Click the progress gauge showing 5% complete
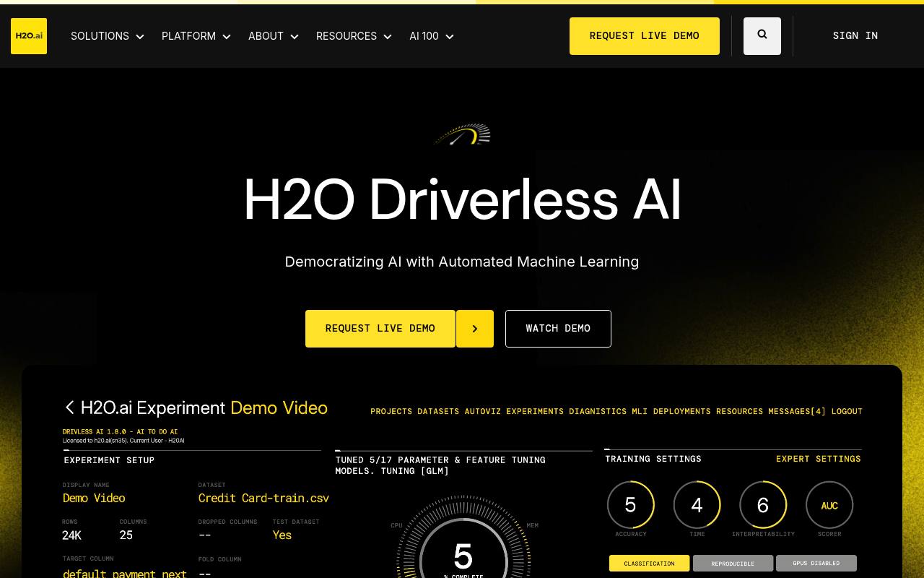 tap(463, 537)
